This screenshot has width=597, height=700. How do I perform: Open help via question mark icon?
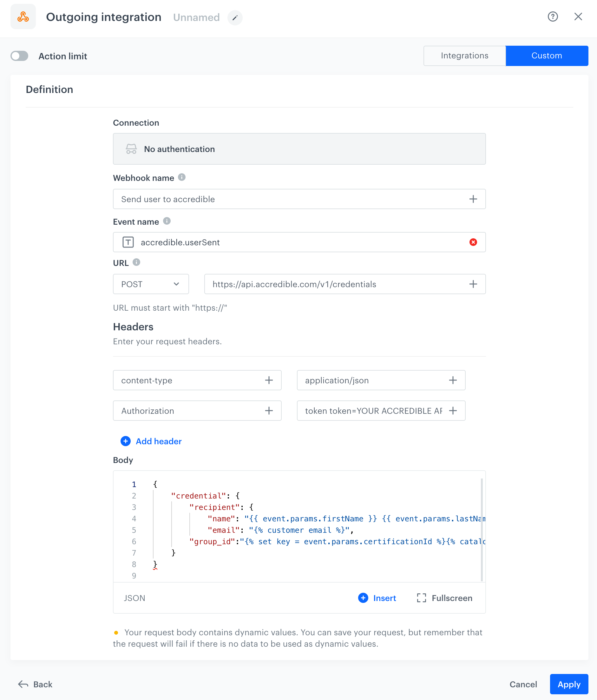(552, 17)
